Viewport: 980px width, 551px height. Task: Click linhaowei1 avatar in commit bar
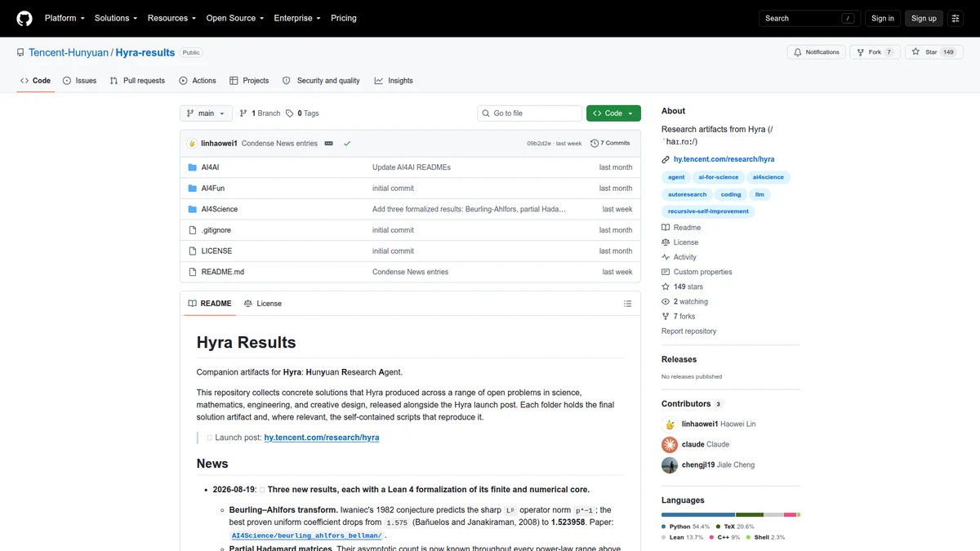[x=192, y=143]
